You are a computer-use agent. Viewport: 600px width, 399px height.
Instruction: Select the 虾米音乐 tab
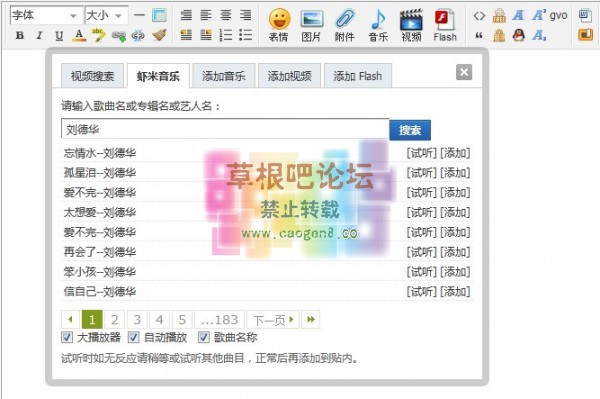point(158,76)
